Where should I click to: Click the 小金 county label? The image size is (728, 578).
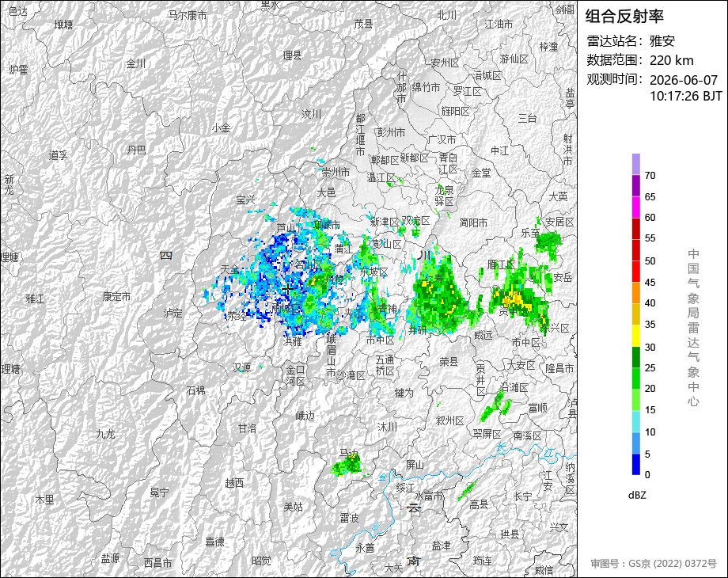tap(221, 127)
